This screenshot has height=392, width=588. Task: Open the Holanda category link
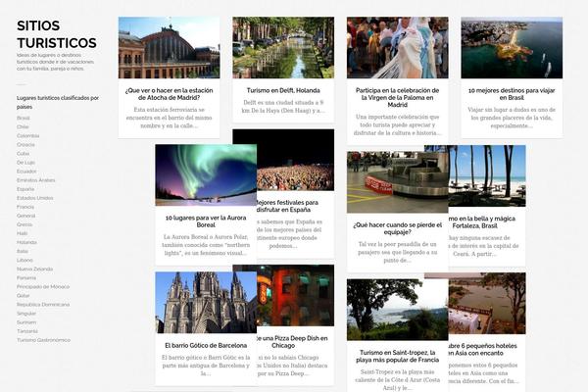click(26, 242)
